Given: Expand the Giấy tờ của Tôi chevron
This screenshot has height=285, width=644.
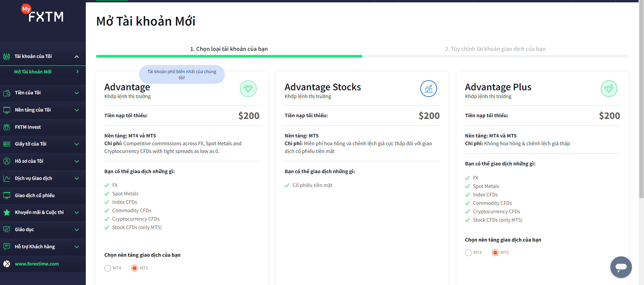Looking at the screenshot, I should [77, 144].
